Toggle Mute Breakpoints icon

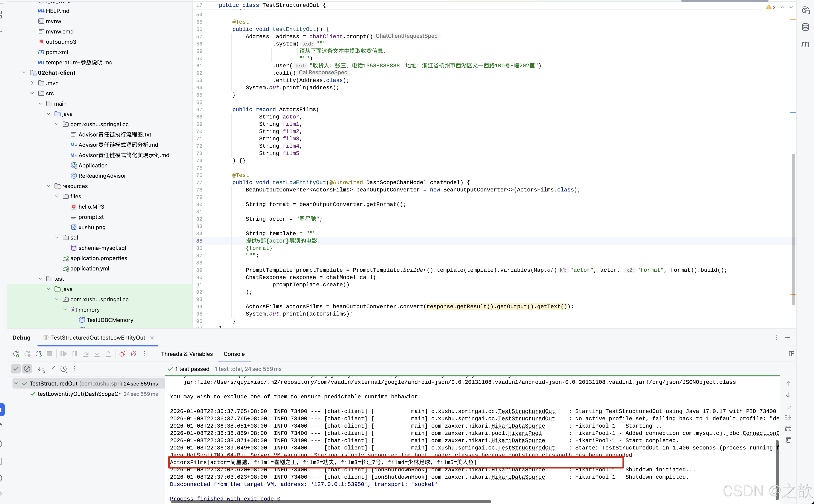tap(134, 354)
